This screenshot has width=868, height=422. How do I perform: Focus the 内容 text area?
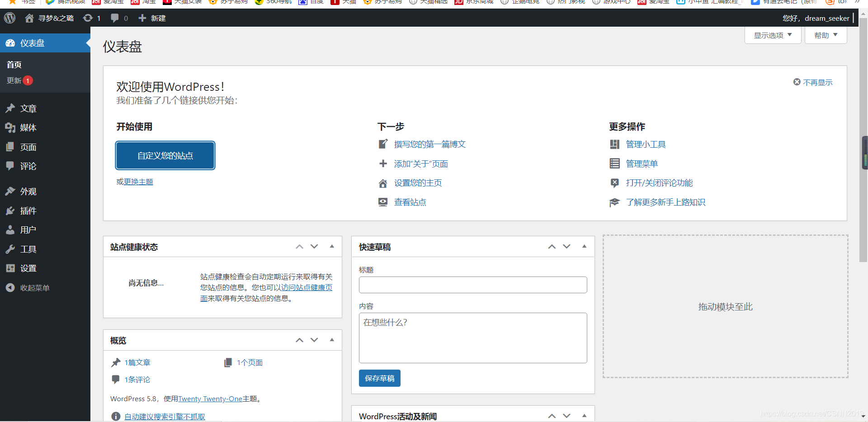pyautogui.click(x=473, y=338)
